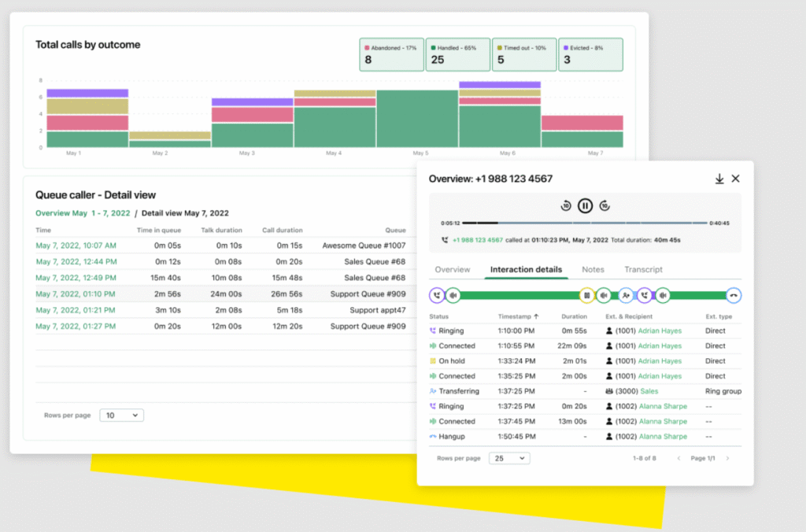
Task: Sort by the Timestamp column arrow
Action: pyautogui.click(x=536, y=316)
